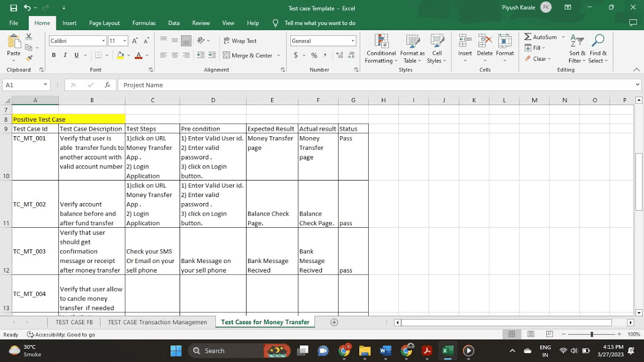The image size is (644, 362).
Task: Select Bottom Align icon
Action: pyautogui.click(x=186, y=40)
